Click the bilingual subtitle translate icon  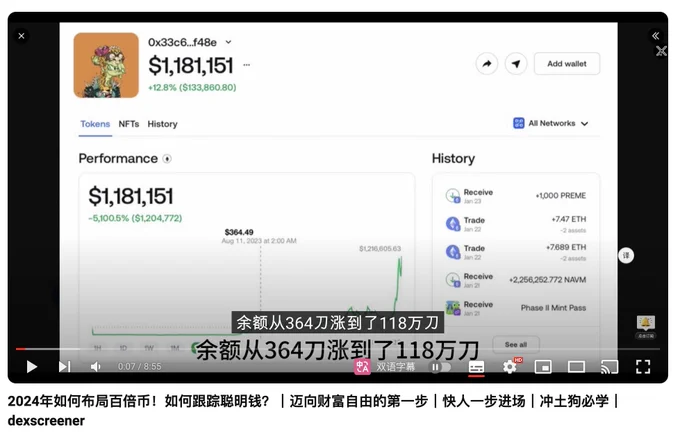pos(362,367)
